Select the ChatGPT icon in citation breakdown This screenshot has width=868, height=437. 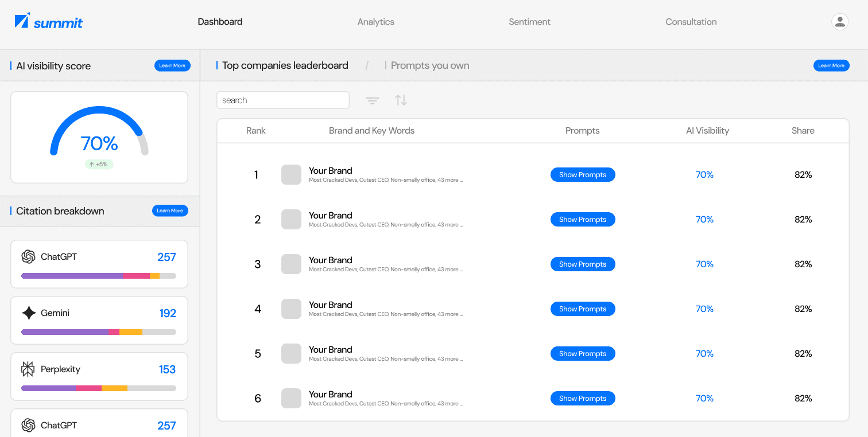[x=28, y=257]
